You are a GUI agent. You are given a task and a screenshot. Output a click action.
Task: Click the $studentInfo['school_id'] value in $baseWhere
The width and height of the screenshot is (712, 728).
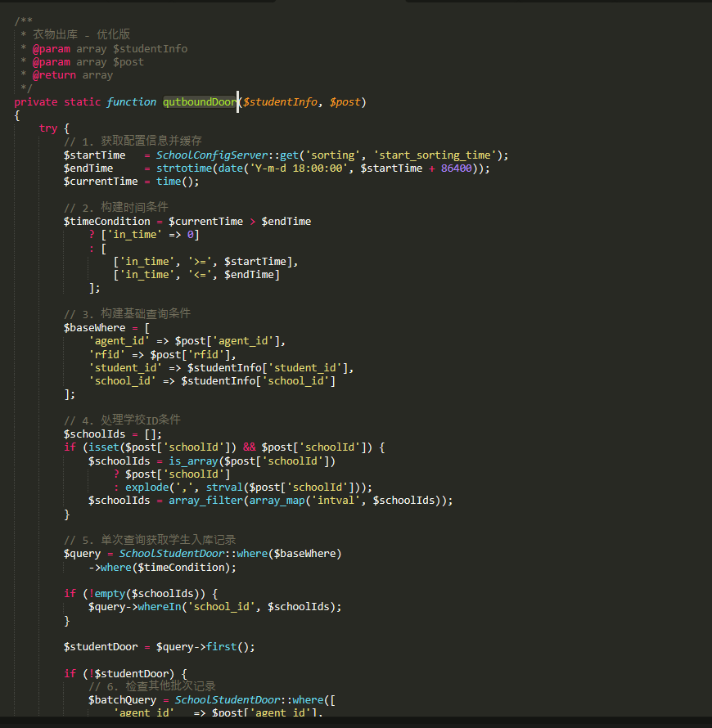click(259, 380)
